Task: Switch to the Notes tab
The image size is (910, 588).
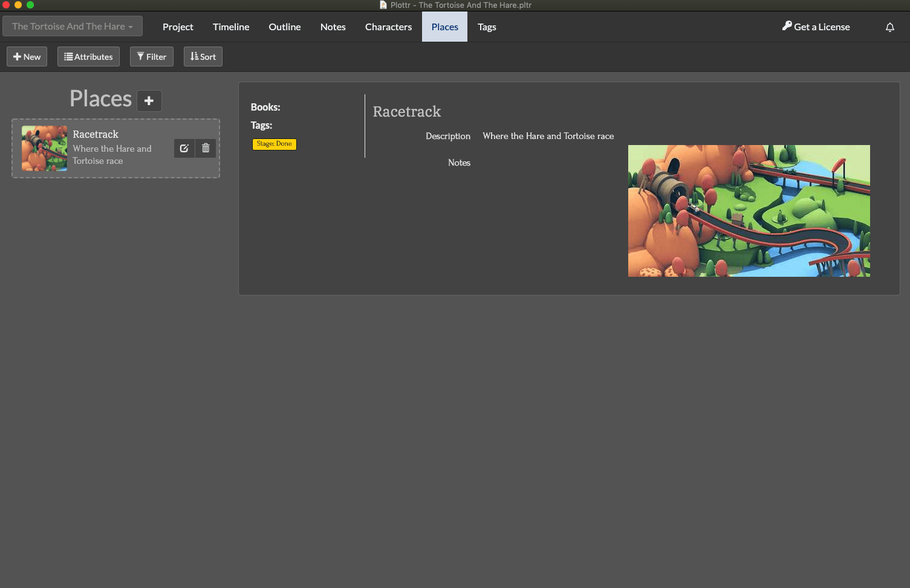Action: [x=333, y=27]
